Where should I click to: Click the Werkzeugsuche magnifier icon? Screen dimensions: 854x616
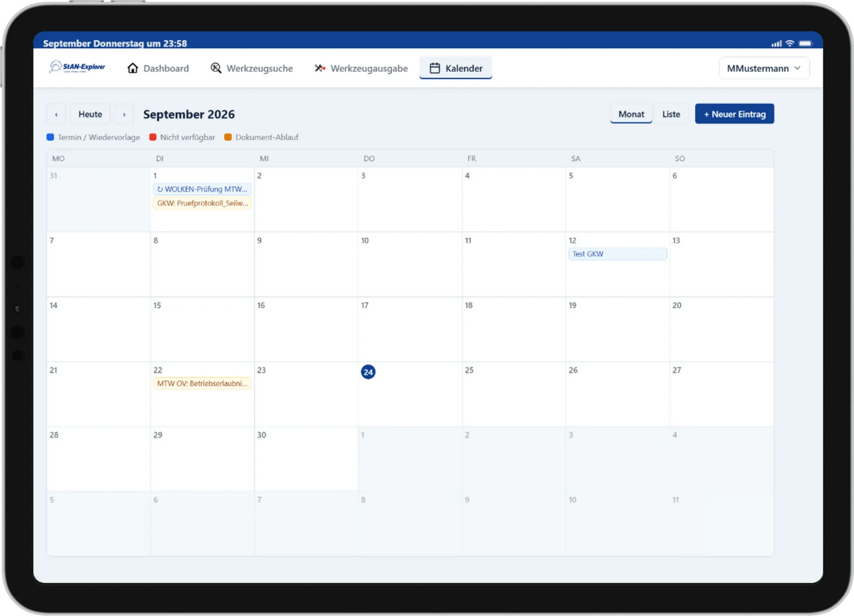[216, 68]
